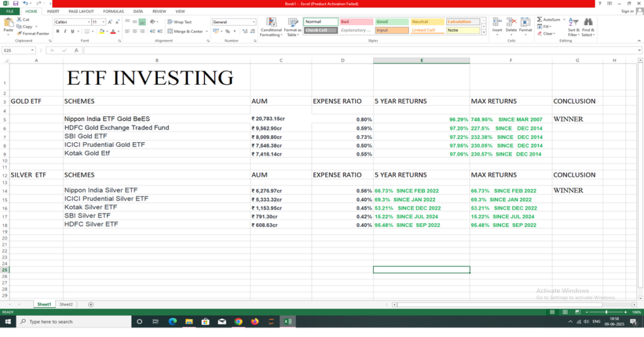The image size is (644, 337).
Task: Open the FILE tab
Action: coord(10,11)
